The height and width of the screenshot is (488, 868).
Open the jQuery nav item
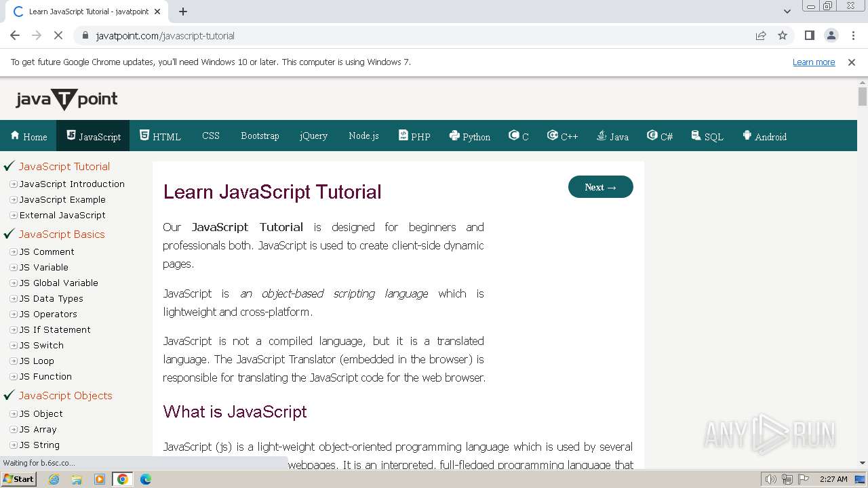coord(313,136)
